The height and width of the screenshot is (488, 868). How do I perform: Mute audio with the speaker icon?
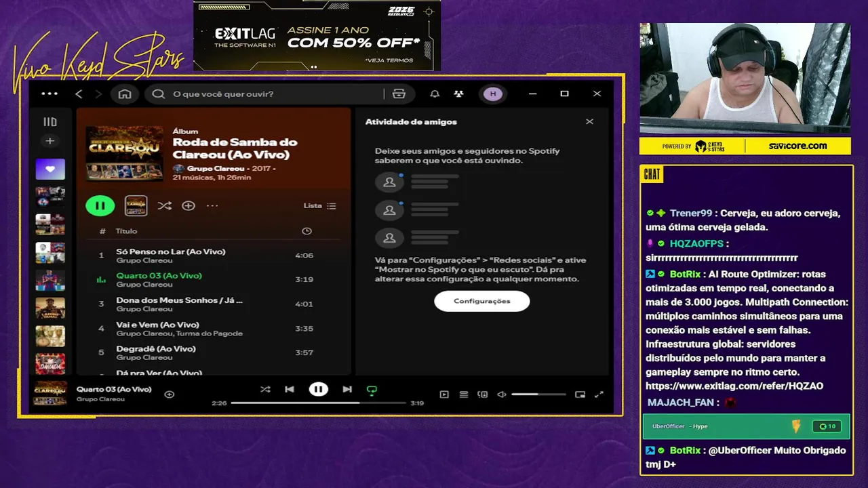click(502, 394)
